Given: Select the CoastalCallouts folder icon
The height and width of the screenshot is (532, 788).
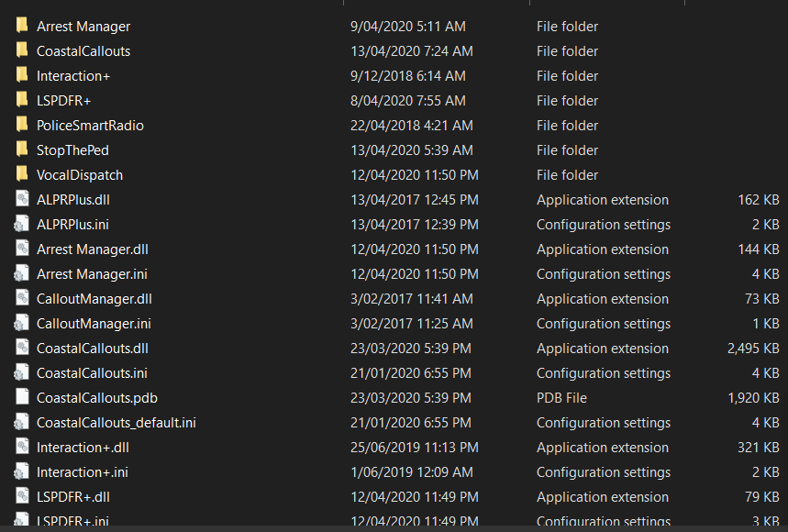Looking at the screenshot, I should coord(22,50).
